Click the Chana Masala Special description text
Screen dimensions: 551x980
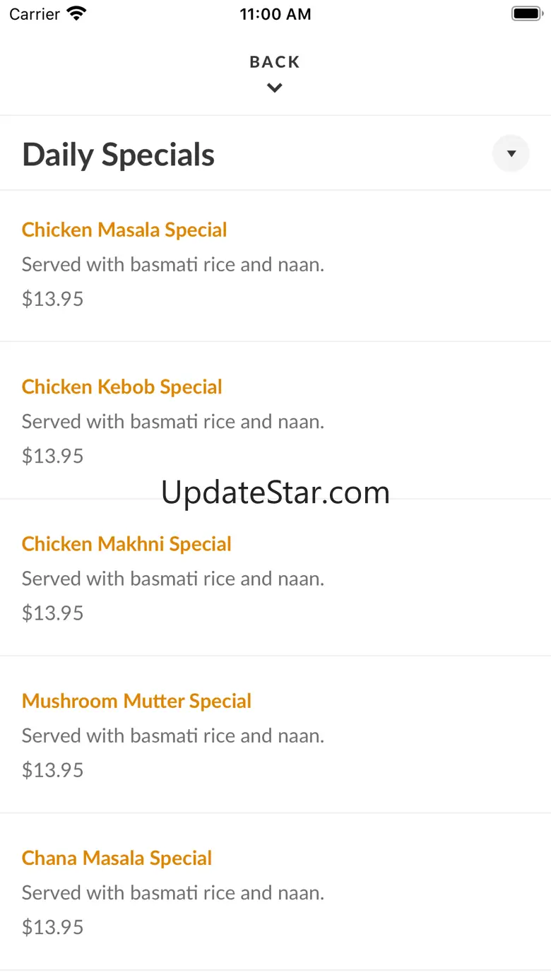173,892
